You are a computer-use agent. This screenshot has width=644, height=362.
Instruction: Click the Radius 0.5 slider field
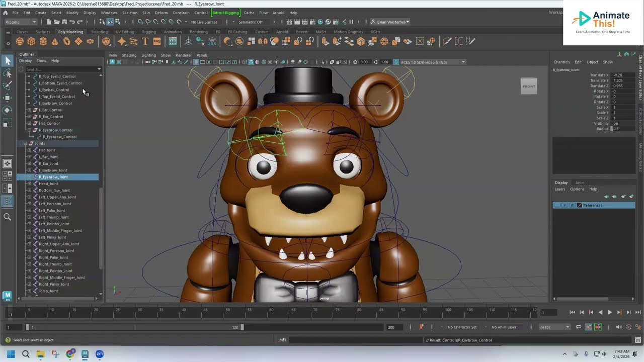coord(623,129)
